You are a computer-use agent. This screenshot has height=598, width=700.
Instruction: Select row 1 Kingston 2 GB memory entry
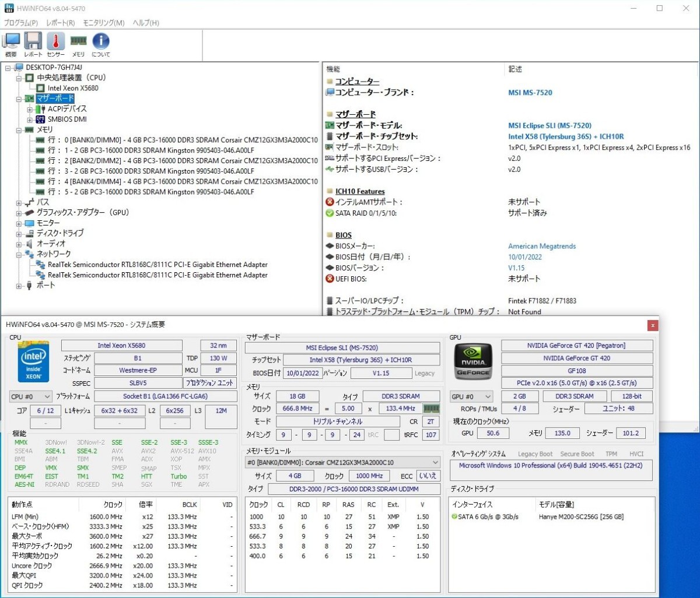coord(150,150)
